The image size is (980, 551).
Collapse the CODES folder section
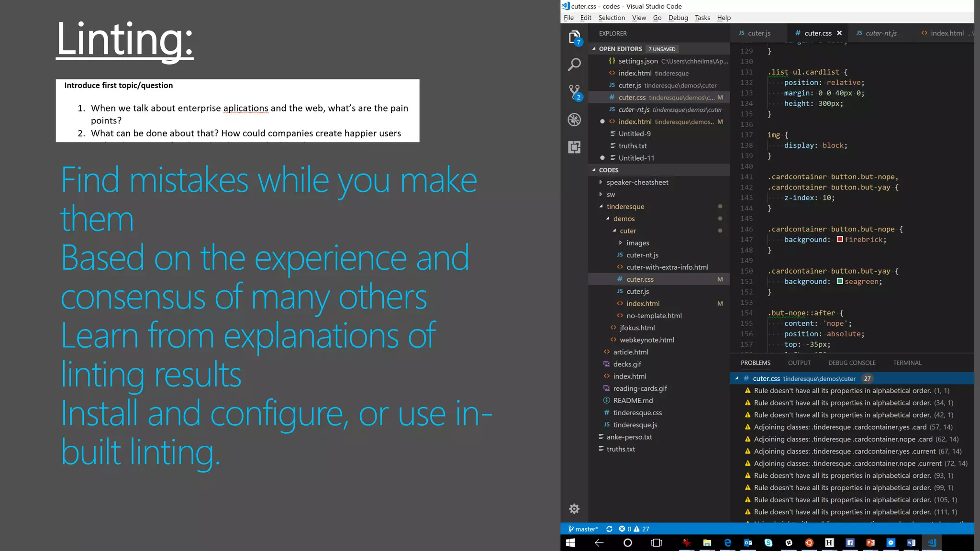pyautogui.click(x=594, y=170)
